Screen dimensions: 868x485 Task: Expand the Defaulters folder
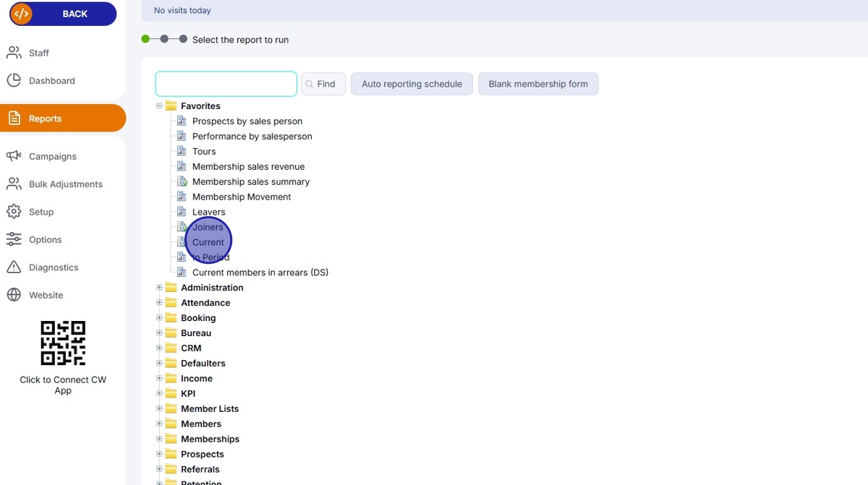click(159, 364)
